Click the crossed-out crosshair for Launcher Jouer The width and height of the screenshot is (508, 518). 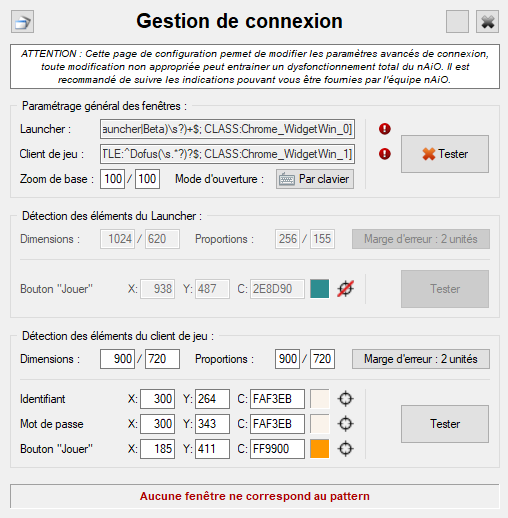pyautogui.click(x=345, y=289)
